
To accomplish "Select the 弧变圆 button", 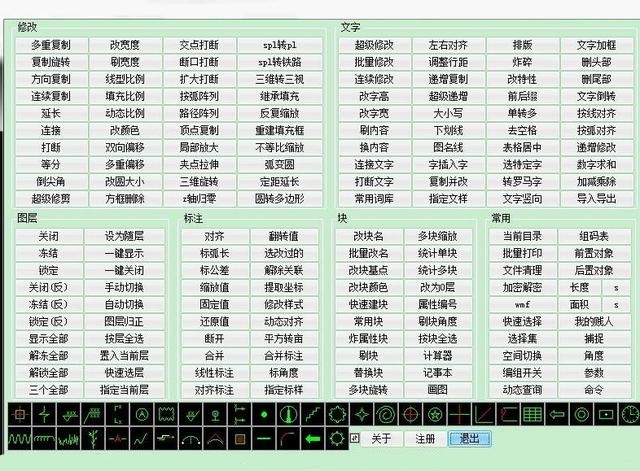I will click(x=280, y=164).
